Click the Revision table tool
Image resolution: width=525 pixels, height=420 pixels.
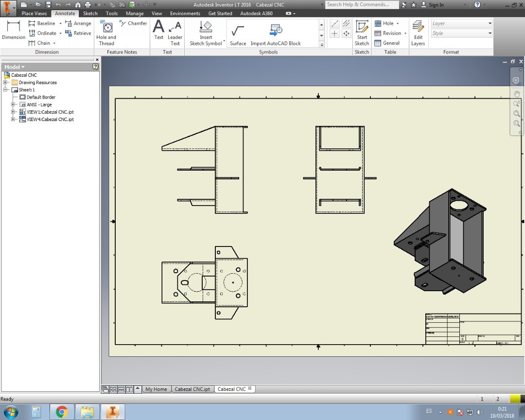[x=388, y=33]
